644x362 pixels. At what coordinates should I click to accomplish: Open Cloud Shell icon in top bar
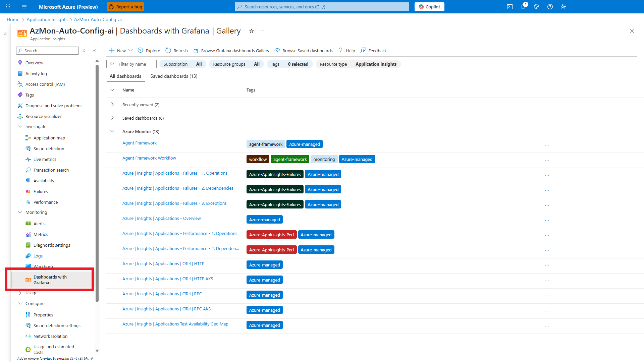(x=509, y=7)
